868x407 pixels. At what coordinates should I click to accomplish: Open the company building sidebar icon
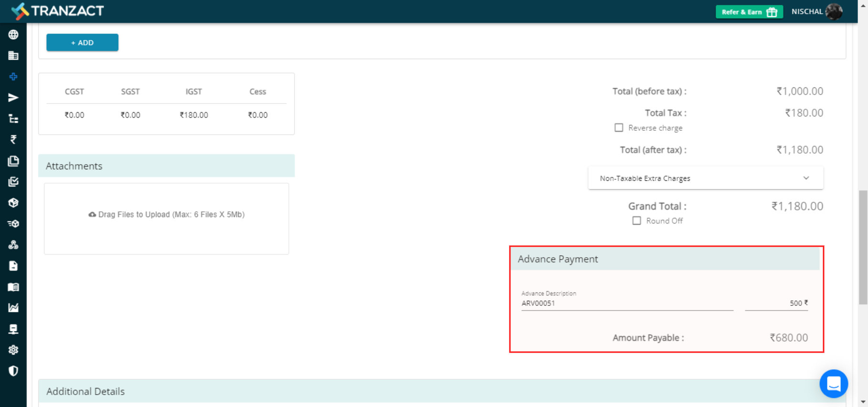[13, 56]
